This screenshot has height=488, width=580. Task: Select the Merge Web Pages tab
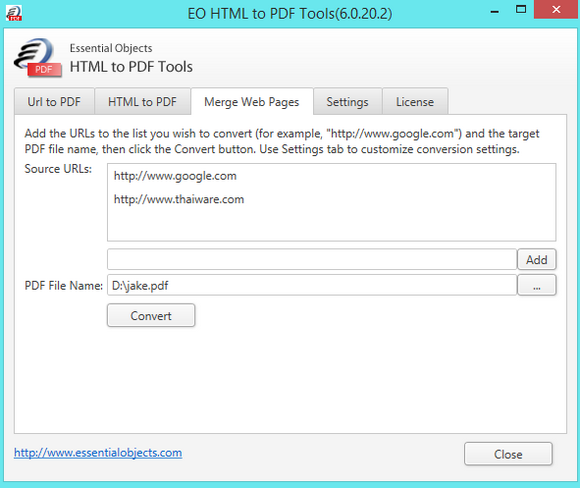[252, 102]
